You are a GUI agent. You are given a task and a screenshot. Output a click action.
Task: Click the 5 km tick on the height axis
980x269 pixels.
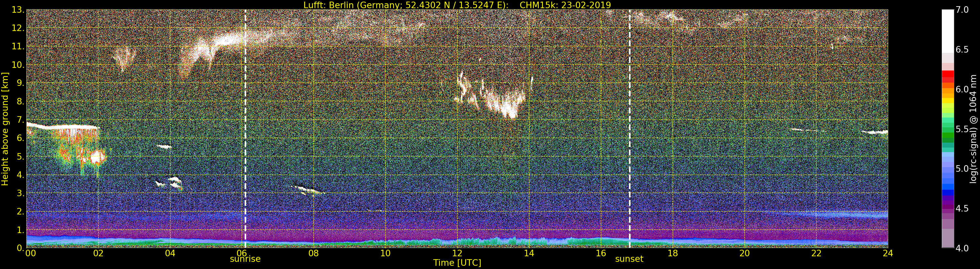(x=20, y=156)
